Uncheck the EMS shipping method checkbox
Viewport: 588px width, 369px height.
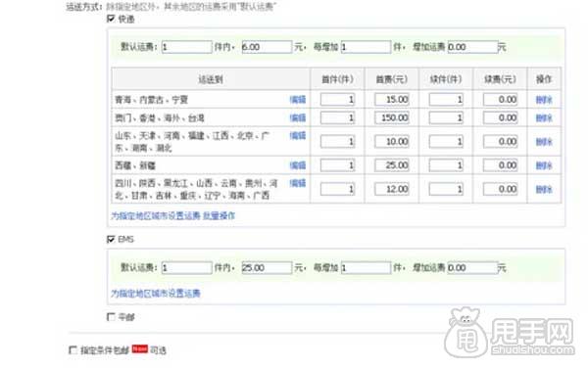tap(111, 239)
